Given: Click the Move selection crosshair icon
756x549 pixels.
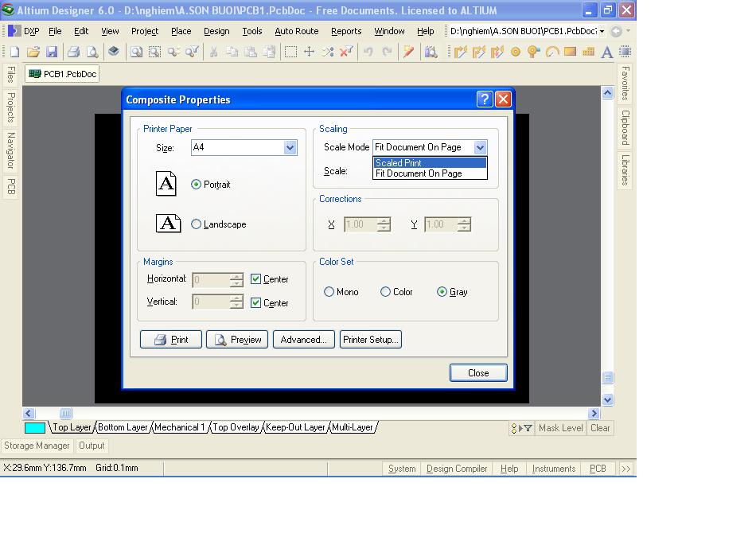Looking at the screenshot, I should 309,52.
